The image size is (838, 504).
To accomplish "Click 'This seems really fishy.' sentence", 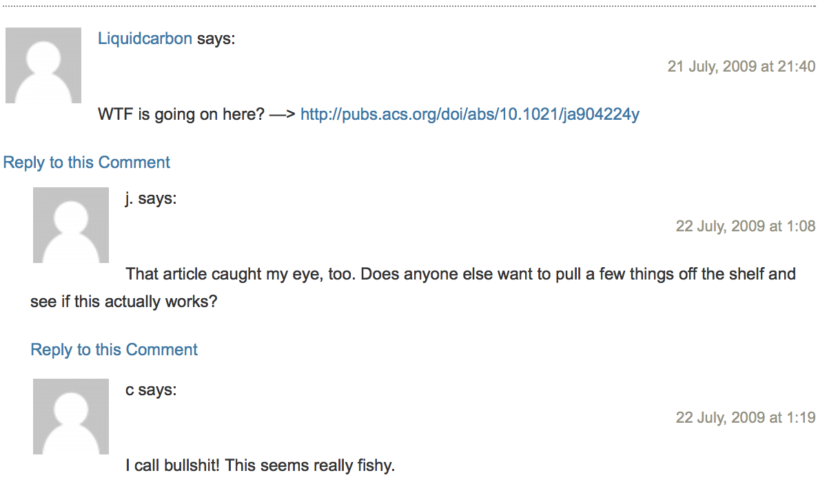I will coord(310,465).
